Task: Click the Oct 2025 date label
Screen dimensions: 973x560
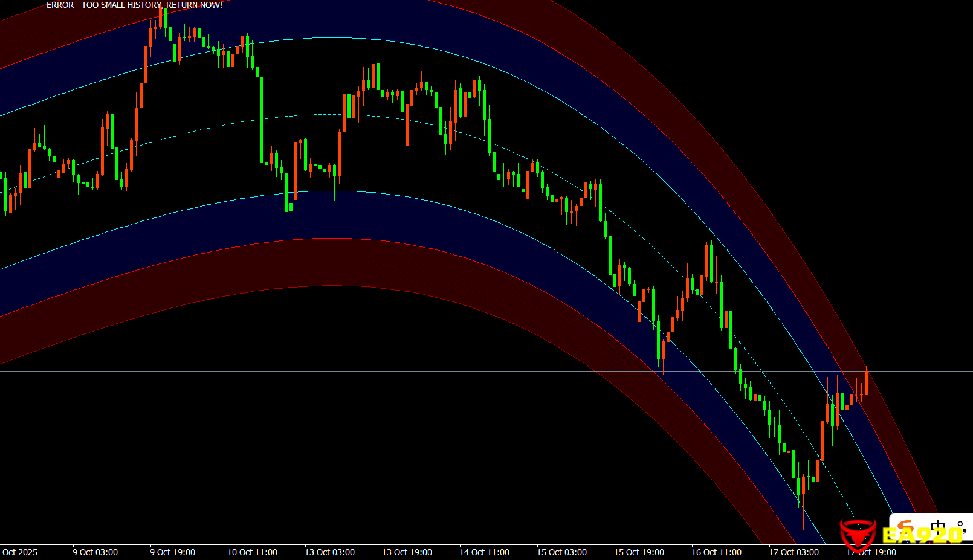Action: pyautogui.click(x=20, y=552)
